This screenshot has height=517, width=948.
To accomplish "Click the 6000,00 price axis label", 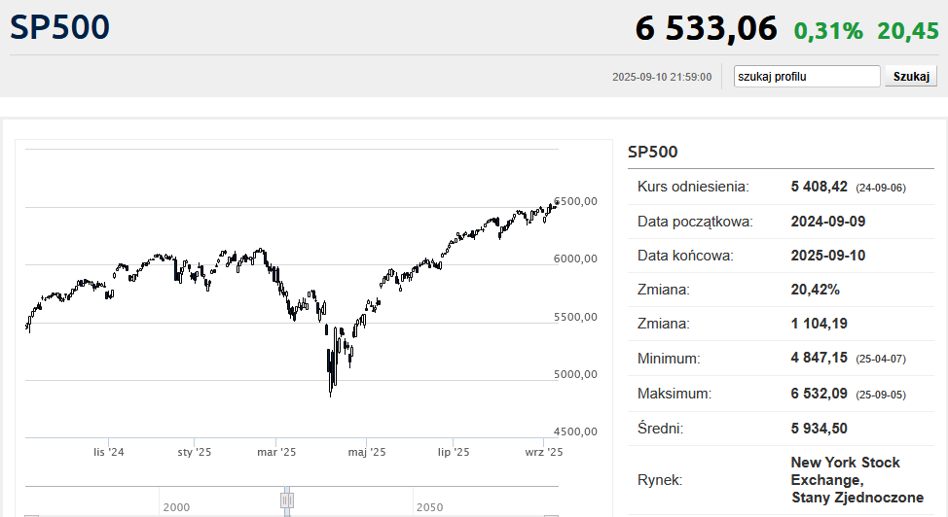I will click(575, 259).
